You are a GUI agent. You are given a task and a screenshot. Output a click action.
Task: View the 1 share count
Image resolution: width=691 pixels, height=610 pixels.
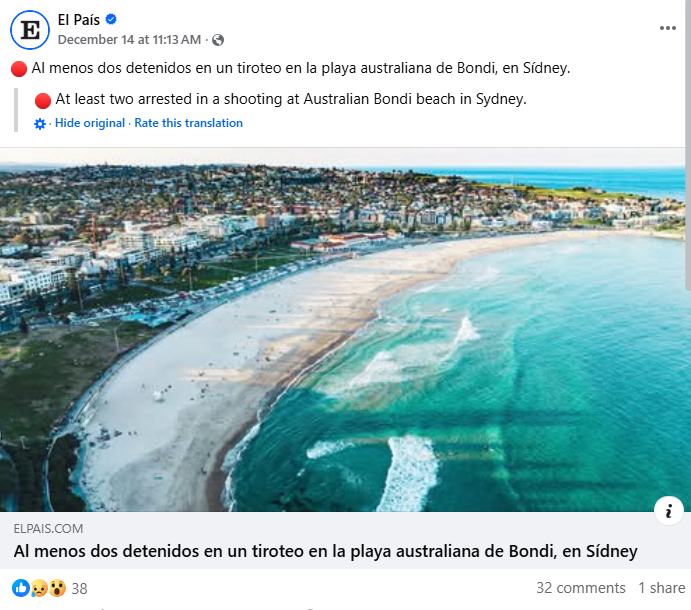pos(662,588)
